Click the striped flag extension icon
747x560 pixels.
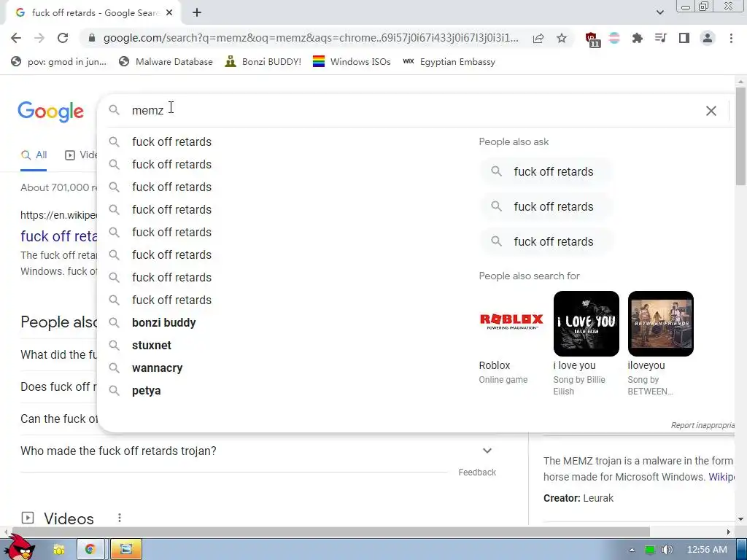pyautogui.click(x=614, y=38)
